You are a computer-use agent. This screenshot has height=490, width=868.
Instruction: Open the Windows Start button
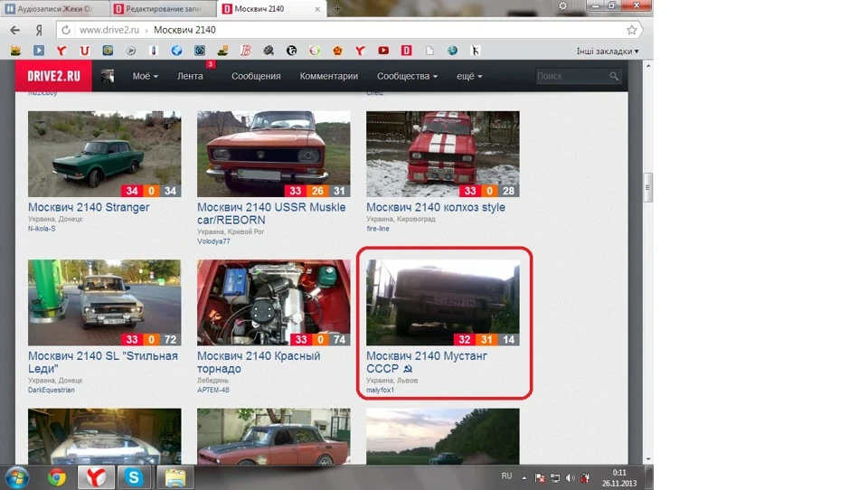click(16, 477)
